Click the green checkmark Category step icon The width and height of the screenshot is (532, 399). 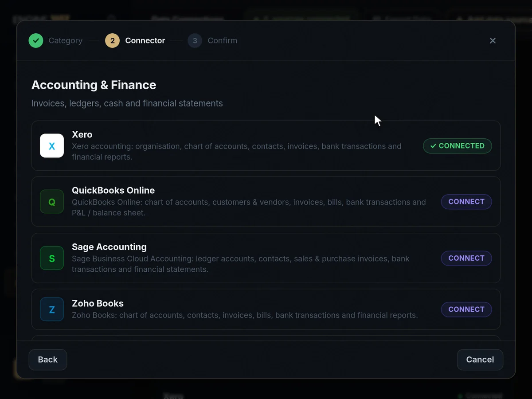pyautogui.click(x=36, y=40)
